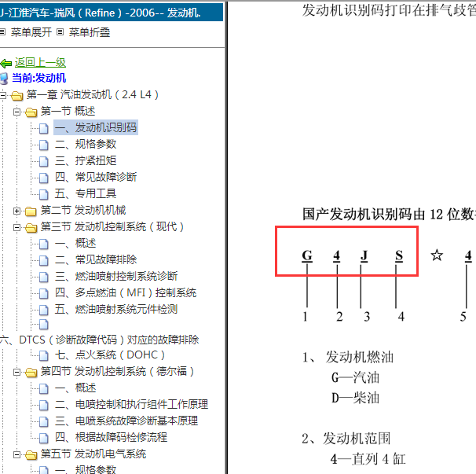Screen dimensions: 476x474
Task: Open 二、规格参数 under 第一节
Action: (x=86, y=144)
